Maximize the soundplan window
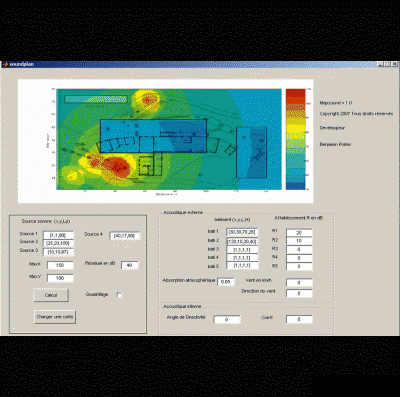400x397 pixels. point(387,64)
